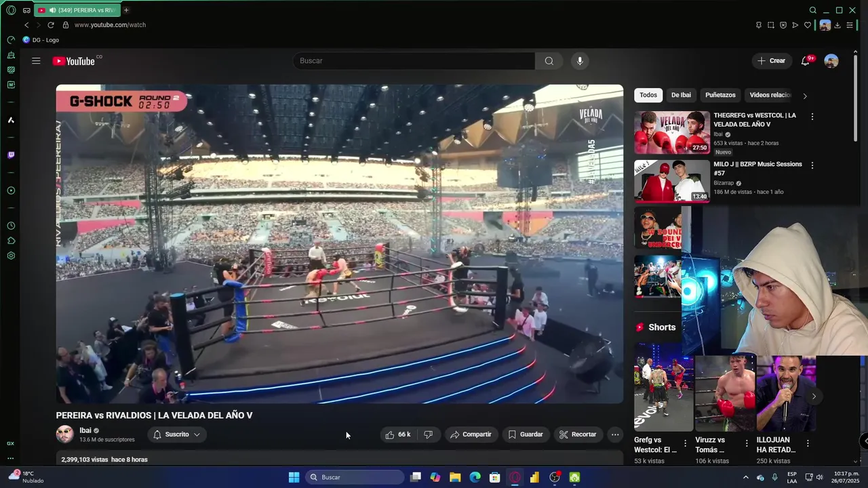Open options for THEGREFG vs WESTCOL video

[x=812, y=117]
